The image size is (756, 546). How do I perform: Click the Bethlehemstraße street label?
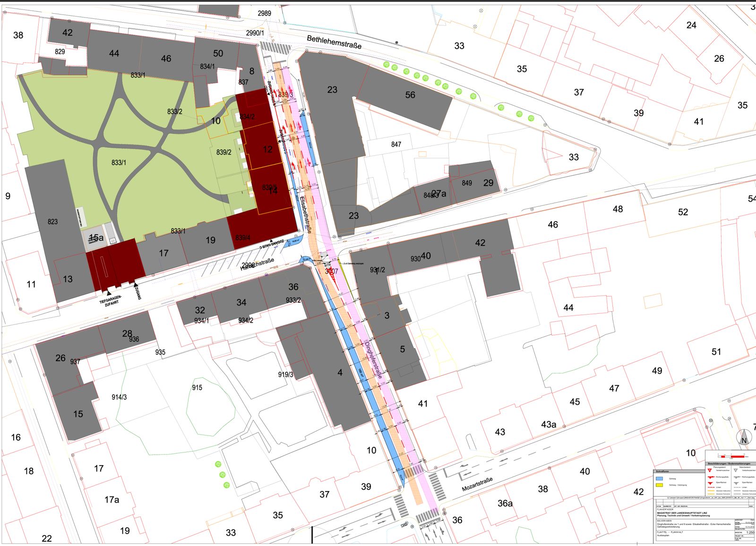tap(334, 42)
